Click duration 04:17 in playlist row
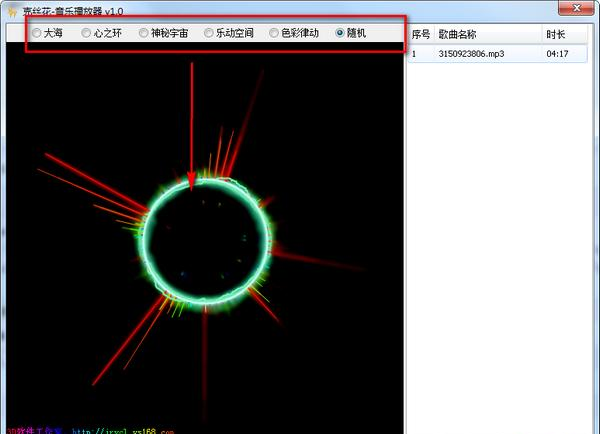The width and height of the screenshot is (600, 434). click(x=557, y=54)
